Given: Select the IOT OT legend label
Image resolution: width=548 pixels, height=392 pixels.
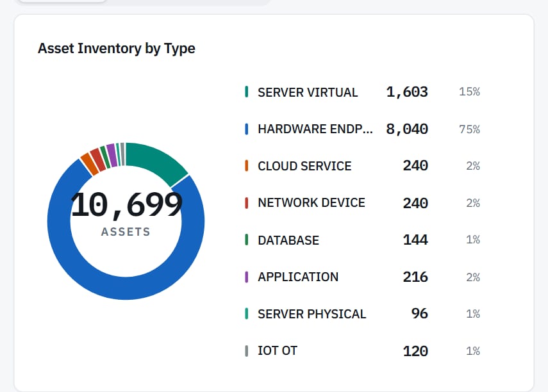Looking at the screenshot, I should click(278, 350).
